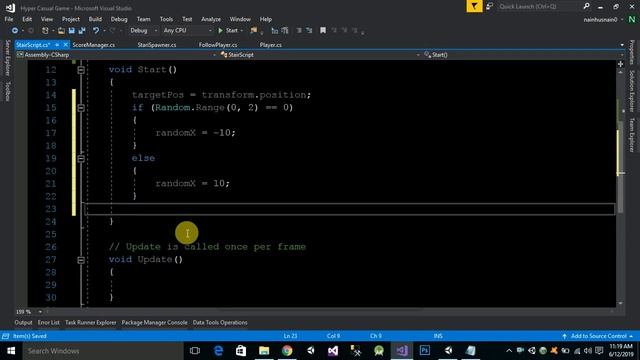Click the Navigate Backward toolbar icon
The height and width of the screenshot is (360, 640).
pos(15,31)
